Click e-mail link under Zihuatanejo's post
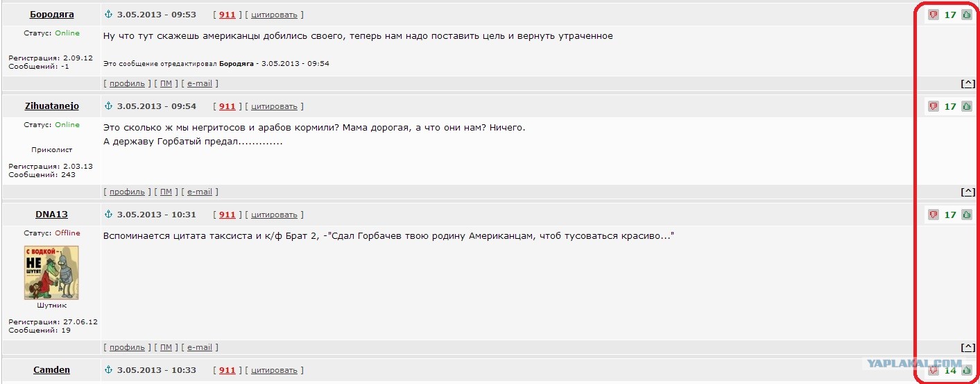 click(200, 192)
